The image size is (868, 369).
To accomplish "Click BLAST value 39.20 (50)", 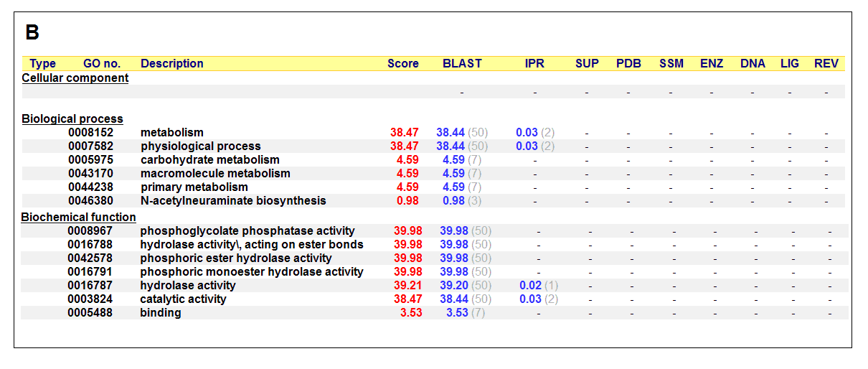I will tap(466, 285).
